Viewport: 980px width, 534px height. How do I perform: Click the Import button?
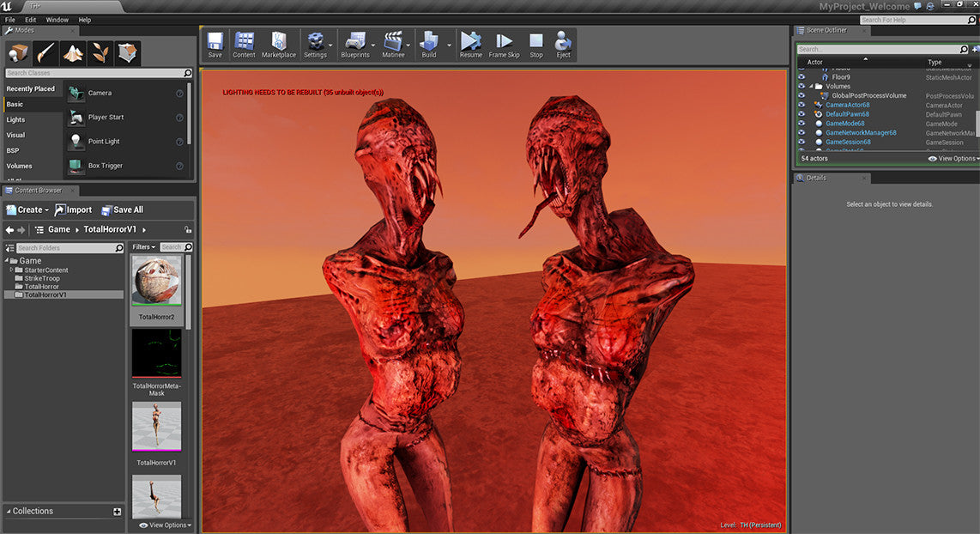73,210
